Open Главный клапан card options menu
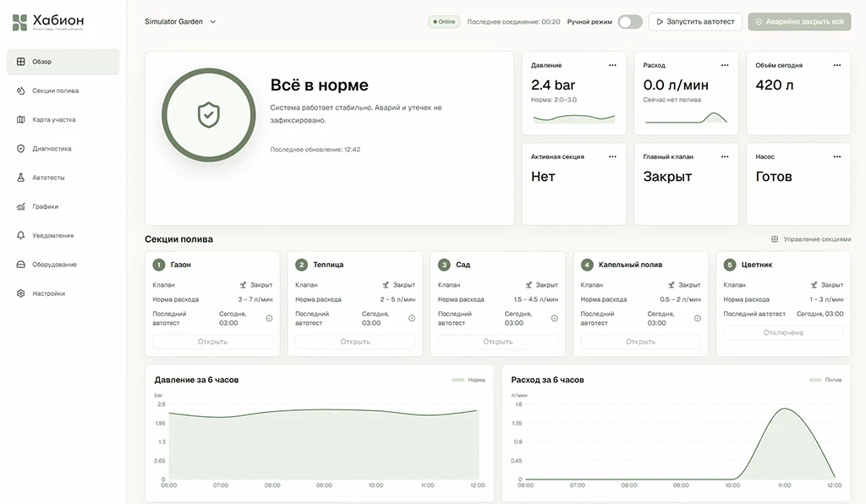 tap(725, 156)
